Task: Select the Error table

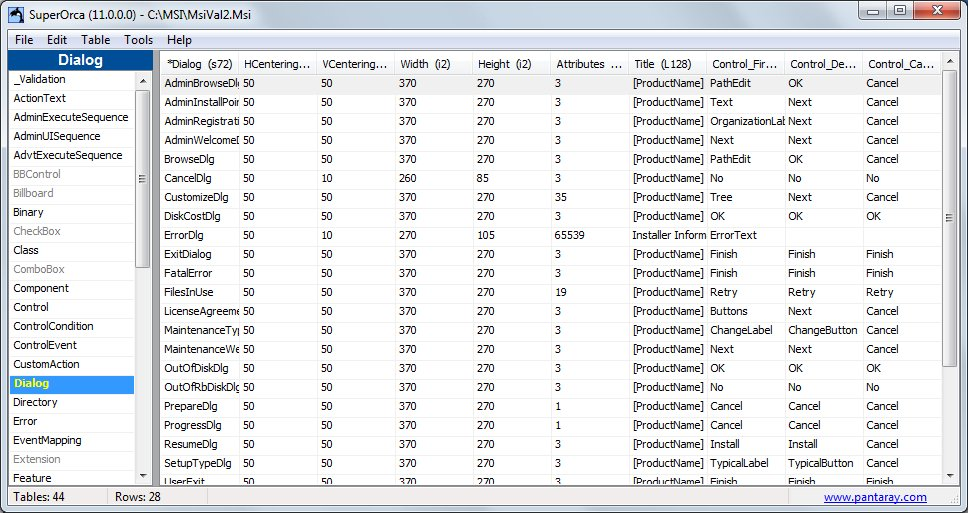Action: [72, 422]
